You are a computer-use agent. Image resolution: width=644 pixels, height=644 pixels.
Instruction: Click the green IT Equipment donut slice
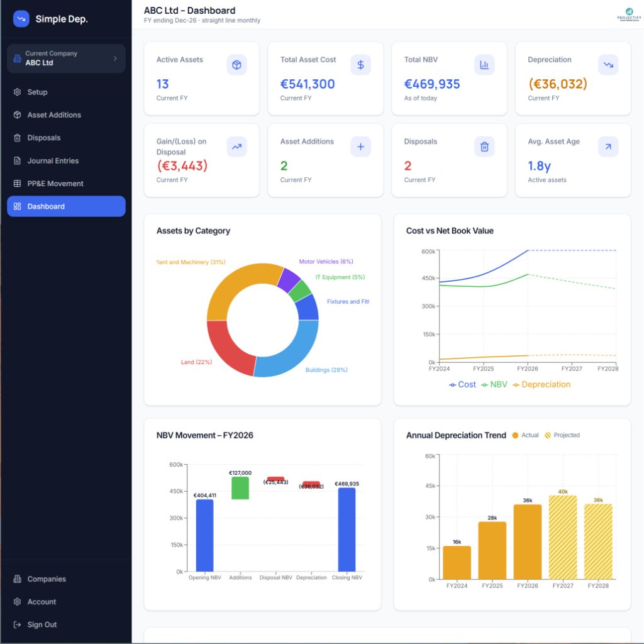pyautogui.click(x=300, y=291)
